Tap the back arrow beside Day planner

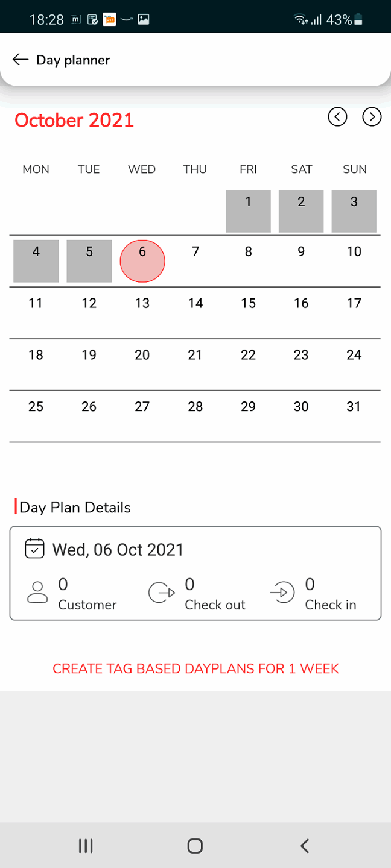(x=21, y=59)
